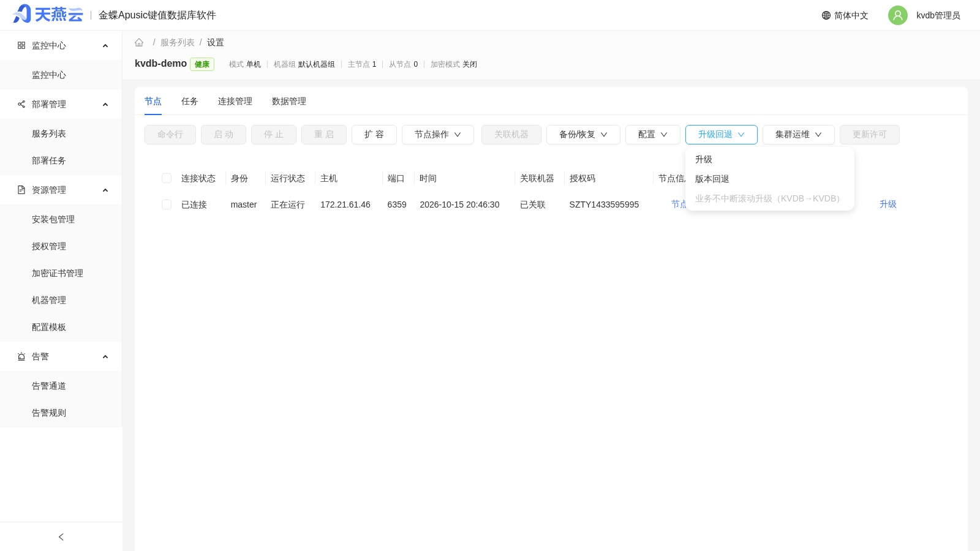Image resolution: width=980 pixels, height=551 pixels.
Task: Go to 服务列表 in breadcrumb
Action: point(178,42)
